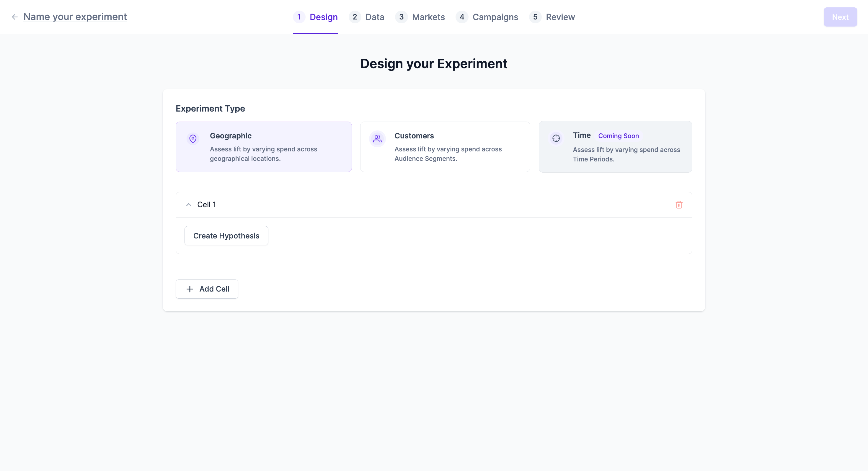Screen dimensions: 868x471
Task: Click the Customers people icon
Action: tap(377, 139)
